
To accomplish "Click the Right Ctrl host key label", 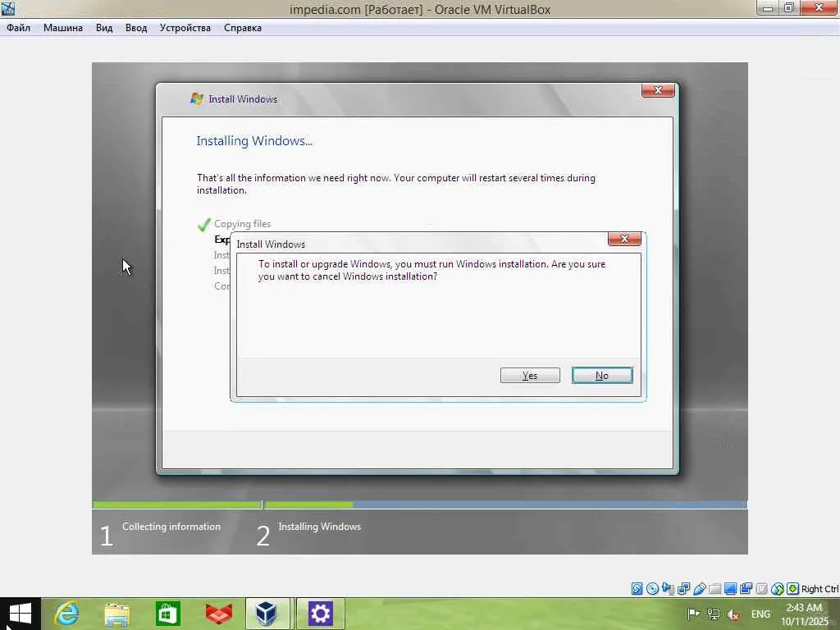I will pyautogui.click(x=819, y=589).
